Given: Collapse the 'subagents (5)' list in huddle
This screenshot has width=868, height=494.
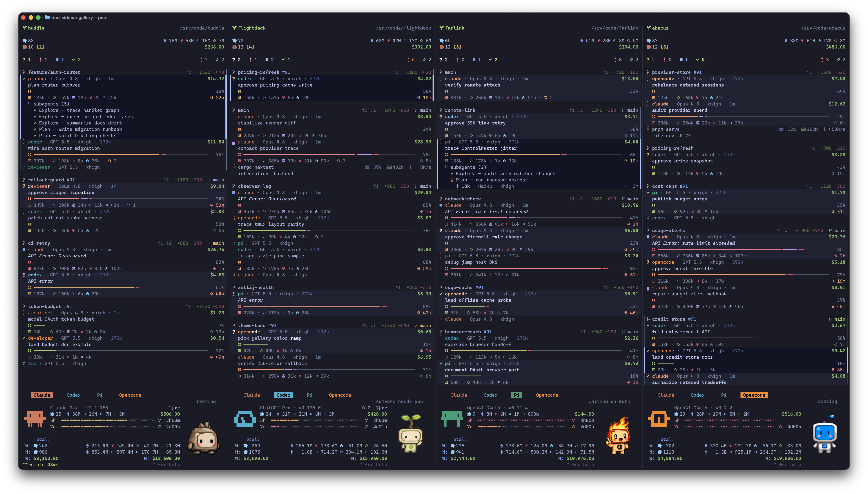Looking at the screenshot, I should [49, 104].
